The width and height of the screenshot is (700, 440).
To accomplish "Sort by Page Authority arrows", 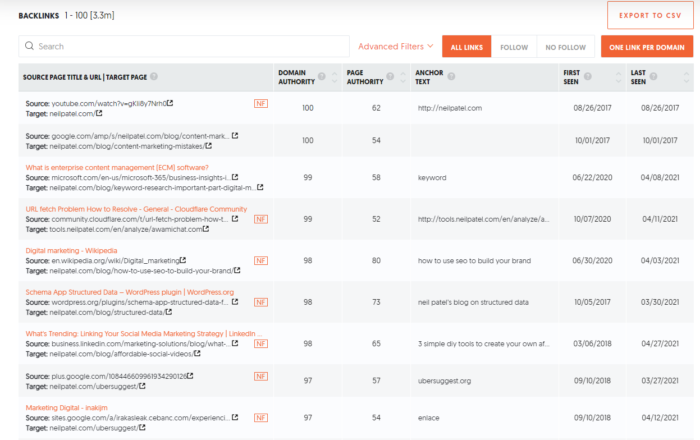I will point(403,77).
